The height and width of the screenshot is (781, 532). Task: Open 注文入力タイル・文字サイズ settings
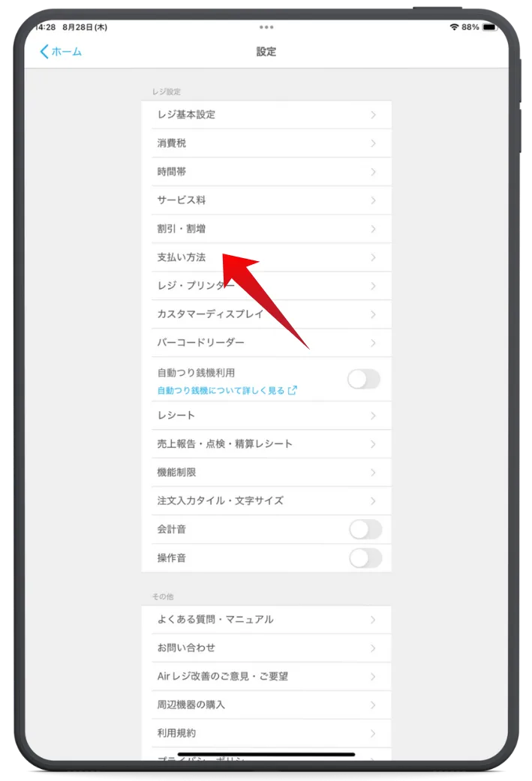click(x=266, y=500)
